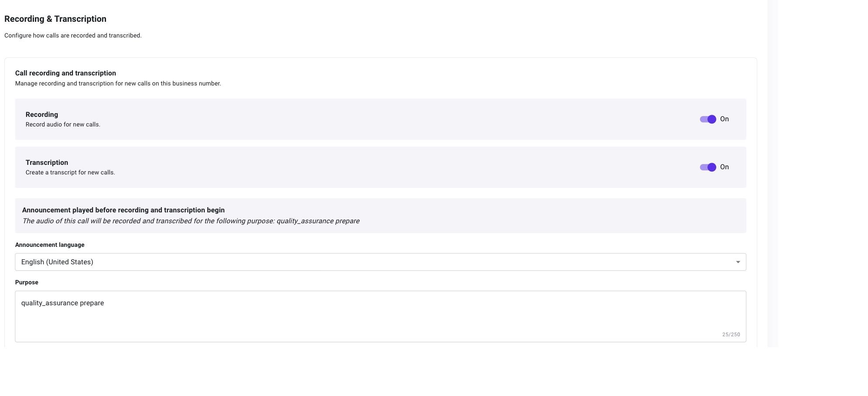This screenshot has width=868, height=396.
Task: Click "Configure how calls are recorded and transcribed."
Action: pyautogui.click(x=73, y=35)
